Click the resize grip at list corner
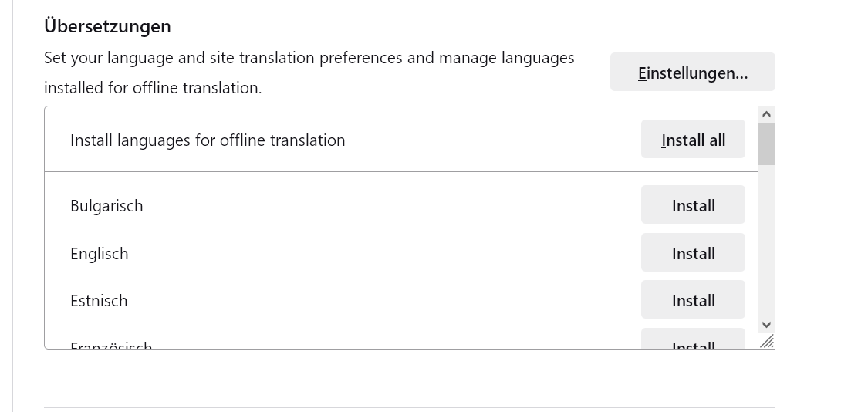The height and width of the screenshot is (412, 868). tap(767, 342)
